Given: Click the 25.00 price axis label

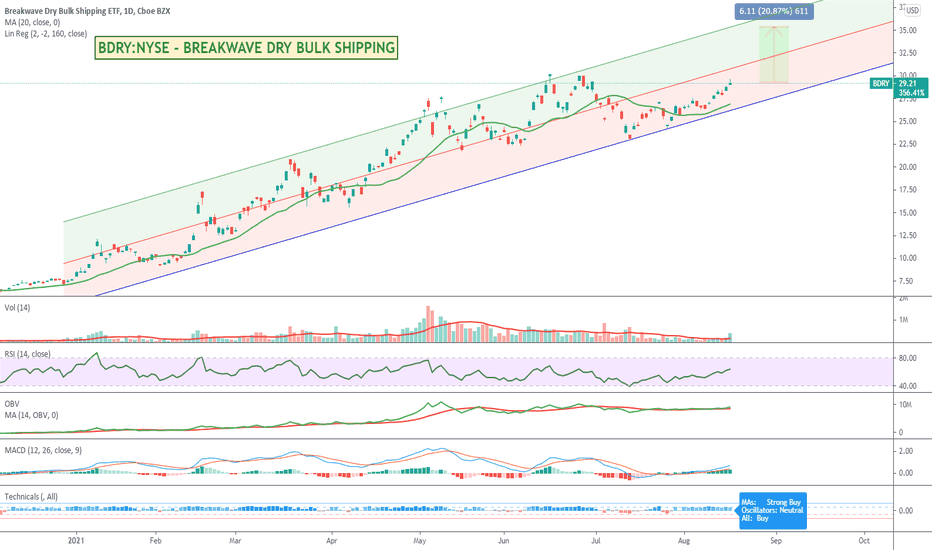Looking at the screenshot, I should coord(908,121).
